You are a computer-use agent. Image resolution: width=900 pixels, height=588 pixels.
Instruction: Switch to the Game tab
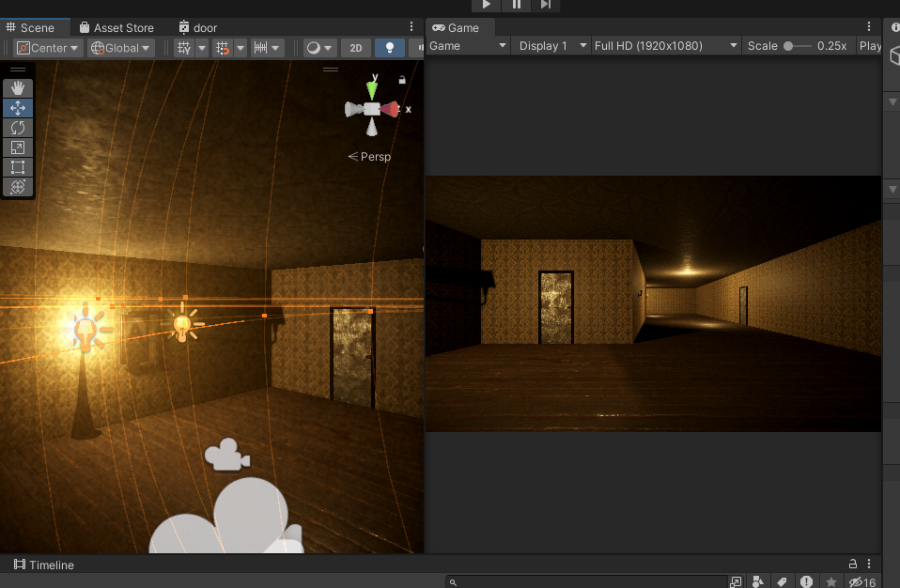coord(459,27)
